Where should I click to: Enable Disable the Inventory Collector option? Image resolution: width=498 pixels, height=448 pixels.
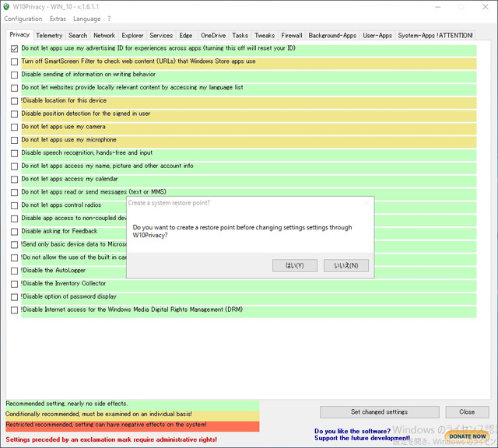tap(14, 284)
